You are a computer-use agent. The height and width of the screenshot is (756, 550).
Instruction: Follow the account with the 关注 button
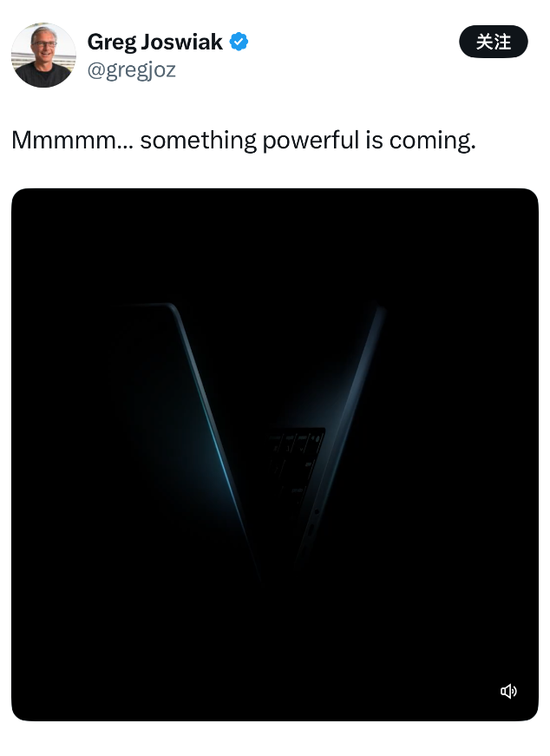[493, 42]
